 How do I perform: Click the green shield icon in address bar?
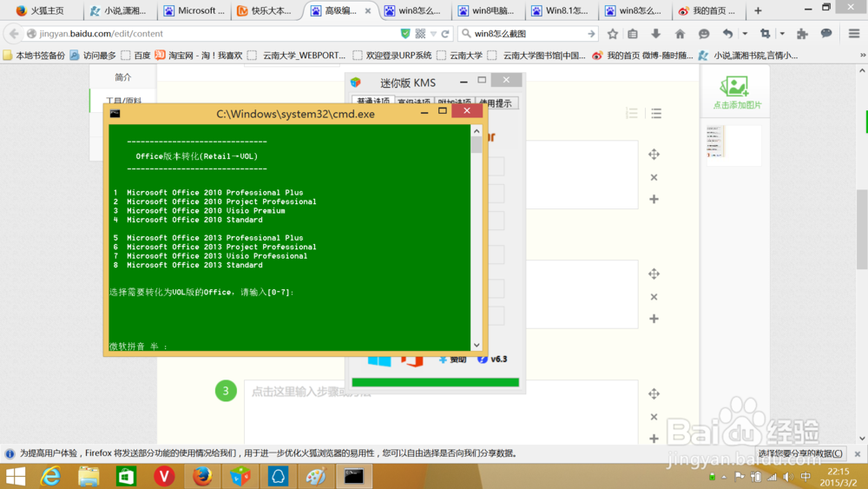coord(405,34)
